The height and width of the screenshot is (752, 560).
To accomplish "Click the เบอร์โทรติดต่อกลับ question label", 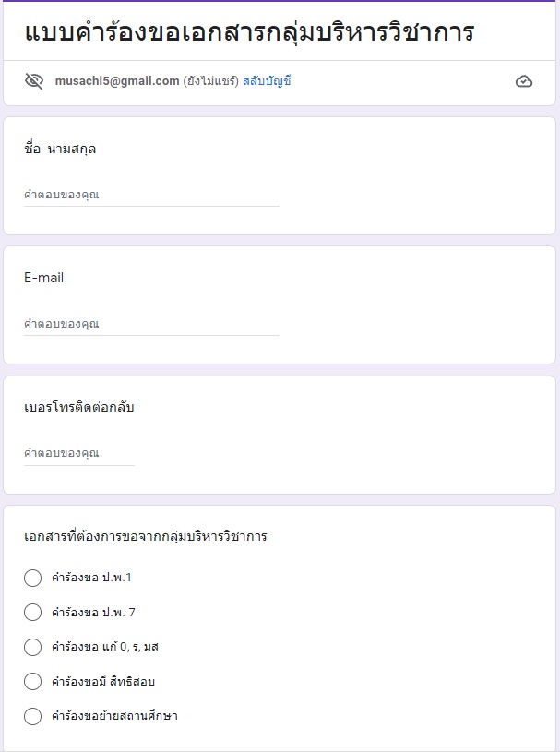I will click(x=79, y=407).
